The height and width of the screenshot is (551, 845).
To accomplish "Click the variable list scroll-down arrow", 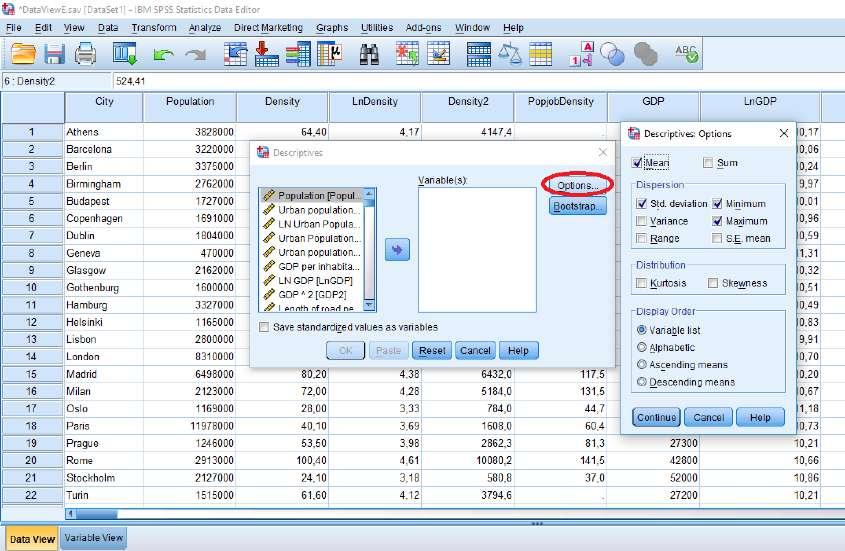I will pos(369,306).
